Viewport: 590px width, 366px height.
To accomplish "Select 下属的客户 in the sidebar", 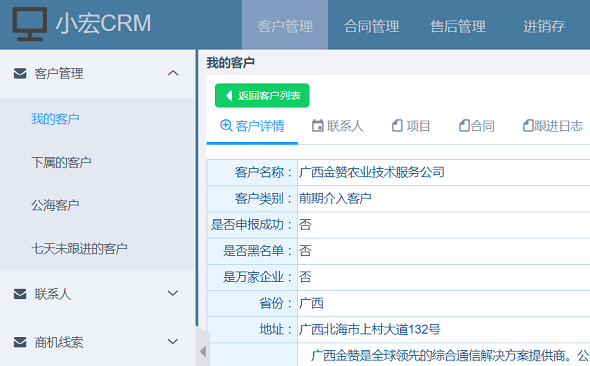I will [61, 162].
